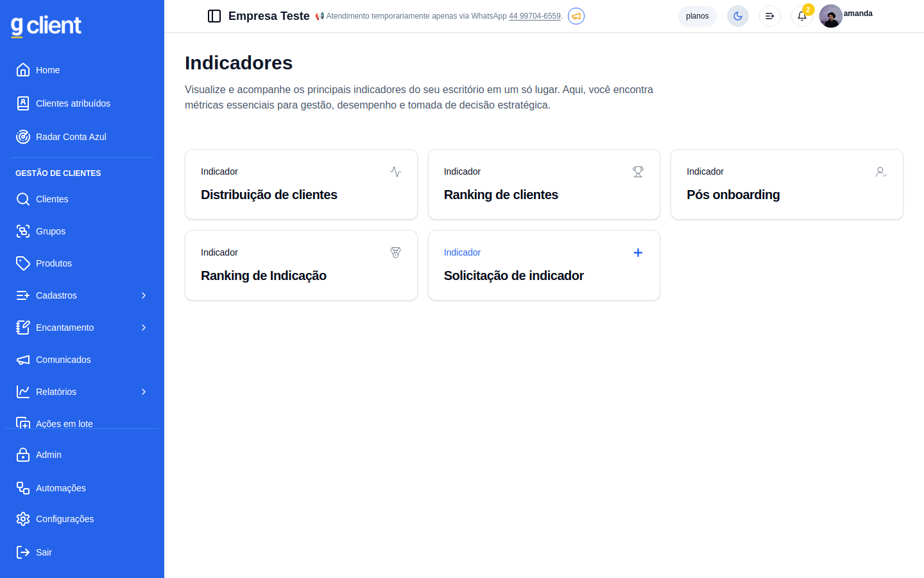The image size is (924, 578).
Task: Collapse sidebar with panel toggle icon
Action: (x=214, y=16)
